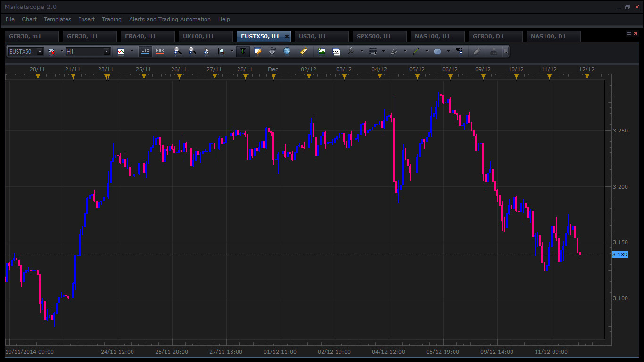Open the H1 timeframe dropdown

point(88,51)
